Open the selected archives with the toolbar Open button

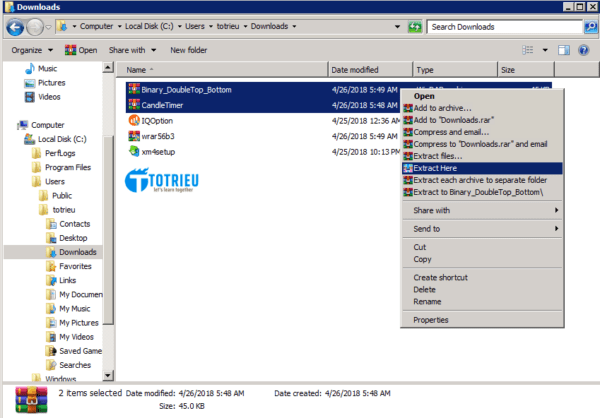(x=81, y=50)
